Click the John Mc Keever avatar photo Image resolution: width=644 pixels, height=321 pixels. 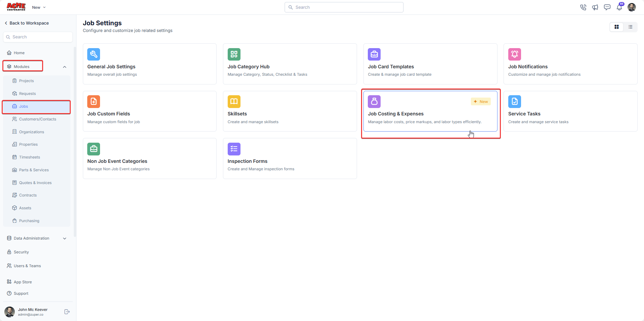click(9, 312)
